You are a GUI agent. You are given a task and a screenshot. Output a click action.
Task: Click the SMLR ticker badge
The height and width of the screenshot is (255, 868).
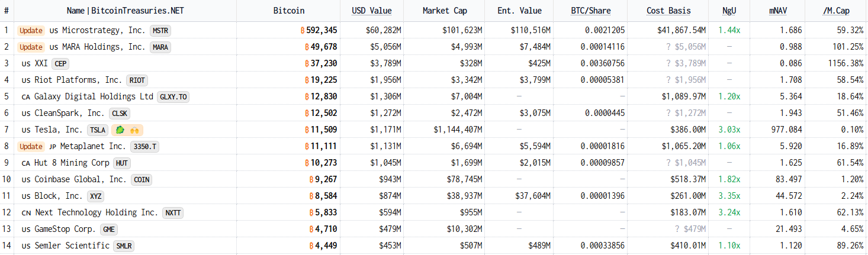[123, 246]
